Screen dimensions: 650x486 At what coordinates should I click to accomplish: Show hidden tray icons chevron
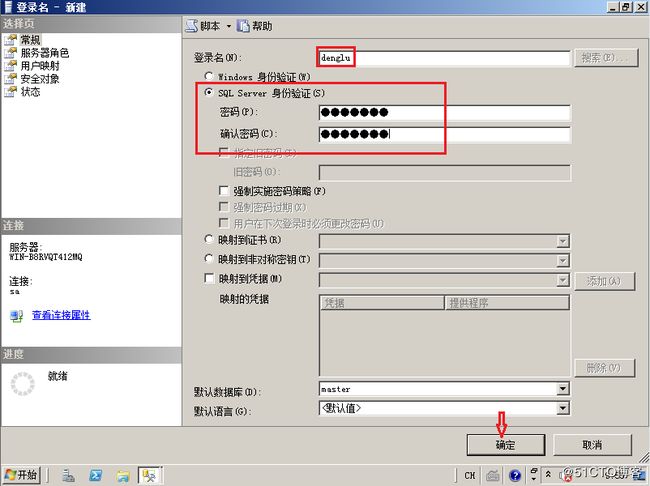[x=548, y=475]
